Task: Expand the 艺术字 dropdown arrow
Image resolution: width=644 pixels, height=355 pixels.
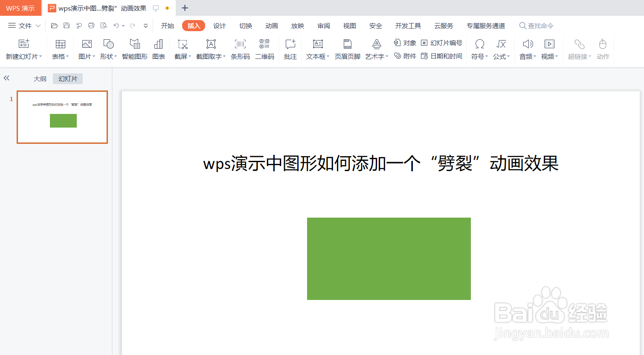Action: click(x=387, y=56)
